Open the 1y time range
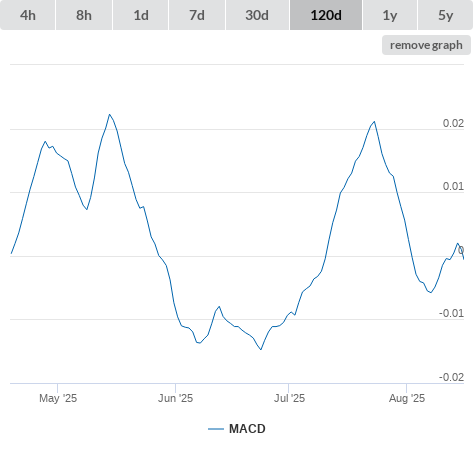The height and width of the screenshot is (455, 474). click(390, 15)
